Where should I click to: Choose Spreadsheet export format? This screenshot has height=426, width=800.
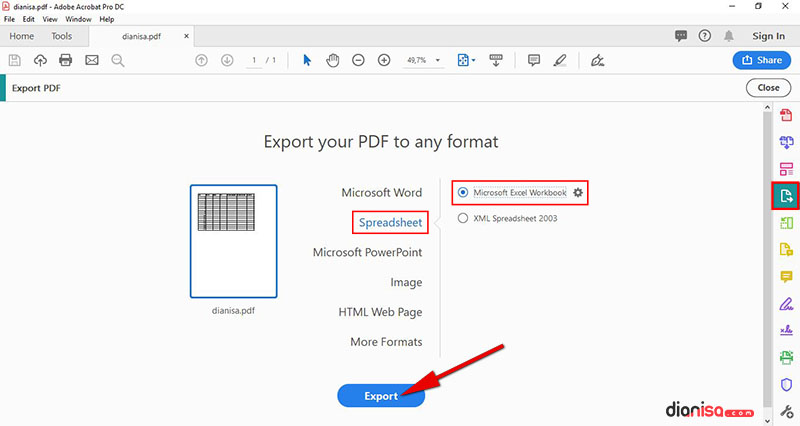click(x=390, y=222)
